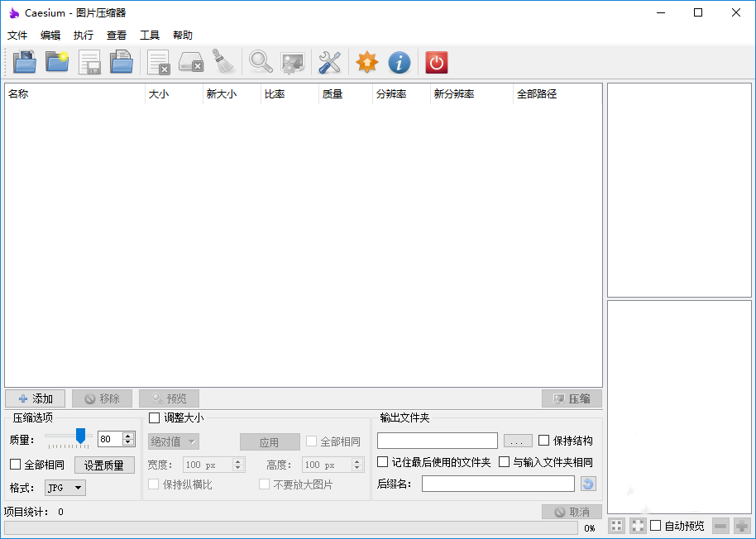Click the orange update check icon

pyautogui.click(x=367, y=62)
